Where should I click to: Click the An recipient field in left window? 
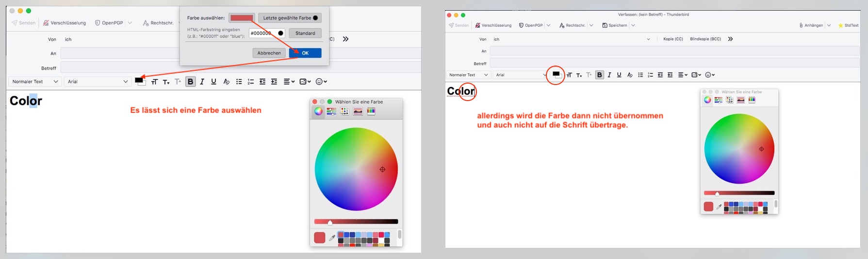[x=240, y=53]
